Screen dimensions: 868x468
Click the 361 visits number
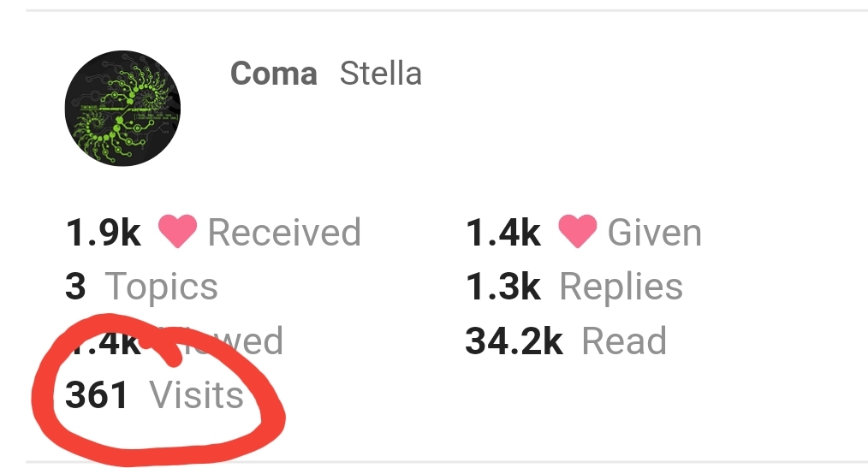(97, 395)
